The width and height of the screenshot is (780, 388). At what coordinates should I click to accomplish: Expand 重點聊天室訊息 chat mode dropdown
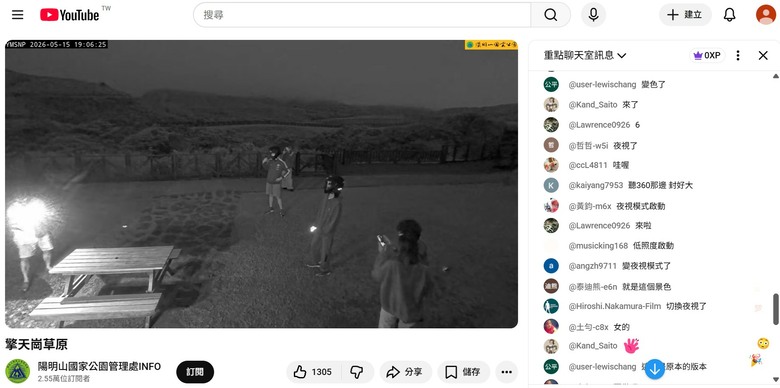click(x=585, y=55)
